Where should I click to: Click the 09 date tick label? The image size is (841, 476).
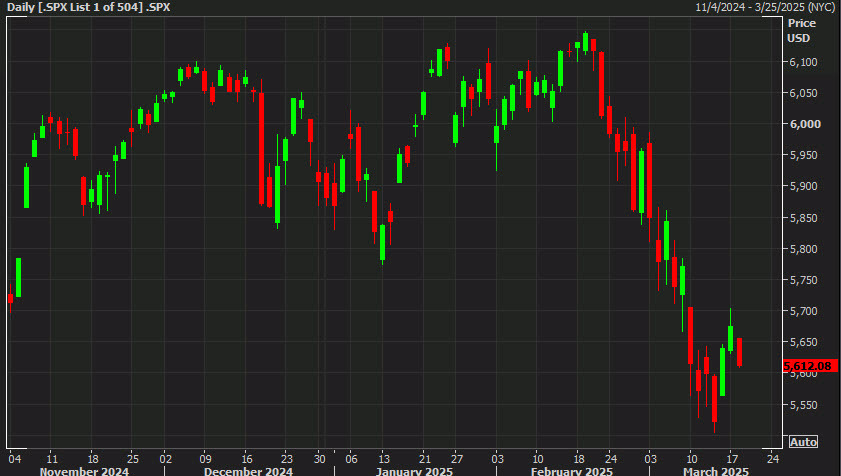[x=205, y=459]
